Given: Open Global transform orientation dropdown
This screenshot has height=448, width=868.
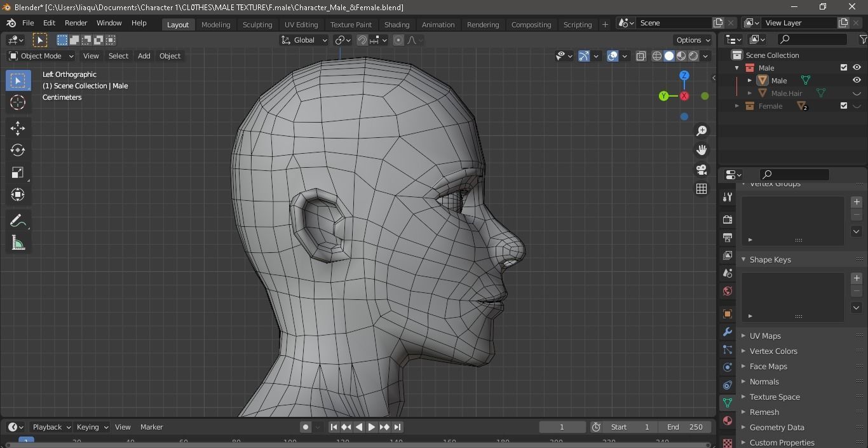Looking at the screenshot, I should coord(304,40).
